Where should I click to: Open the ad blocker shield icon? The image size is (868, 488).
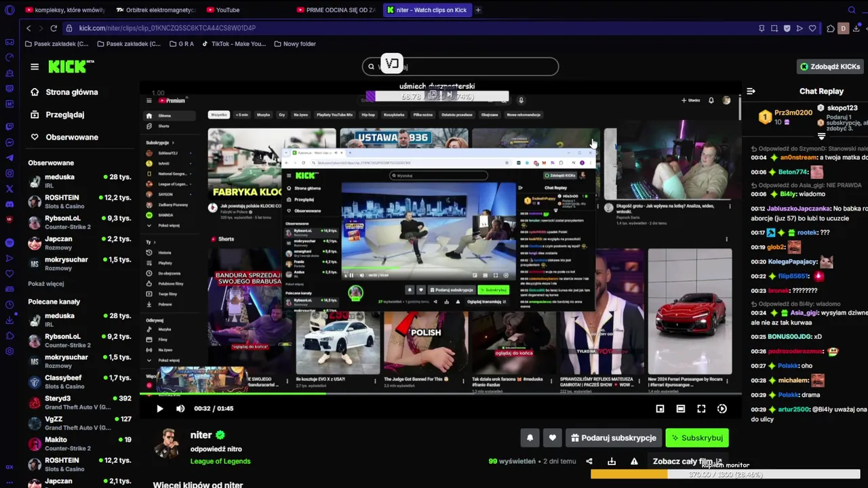pos(787,28)
